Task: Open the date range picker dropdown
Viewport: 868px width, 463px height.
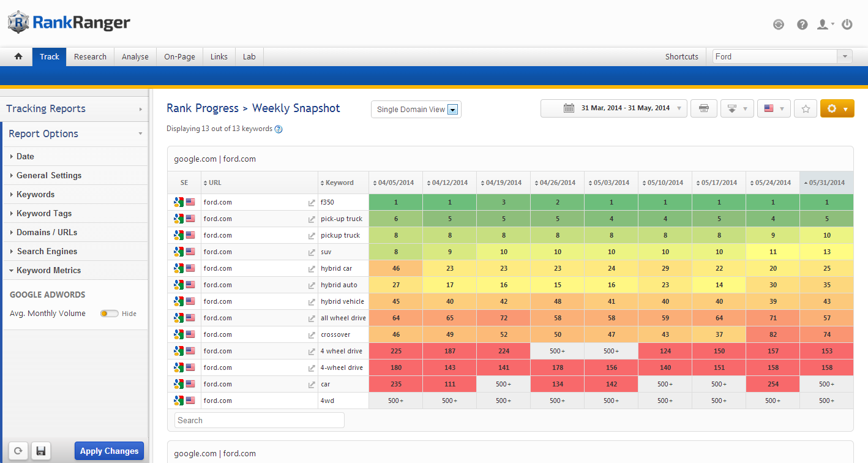Action: click(614, 108)
